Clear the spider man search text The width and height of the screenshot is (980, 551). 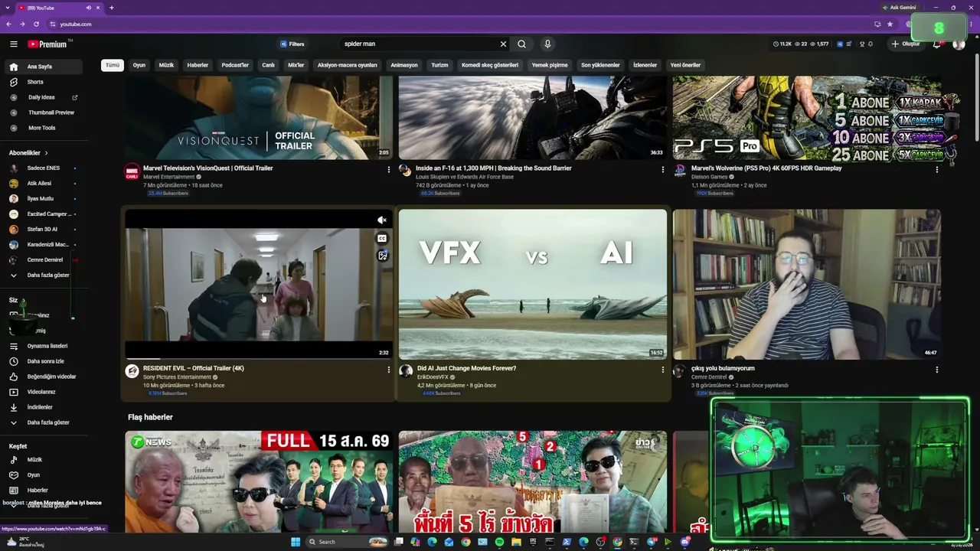(503, 44)
